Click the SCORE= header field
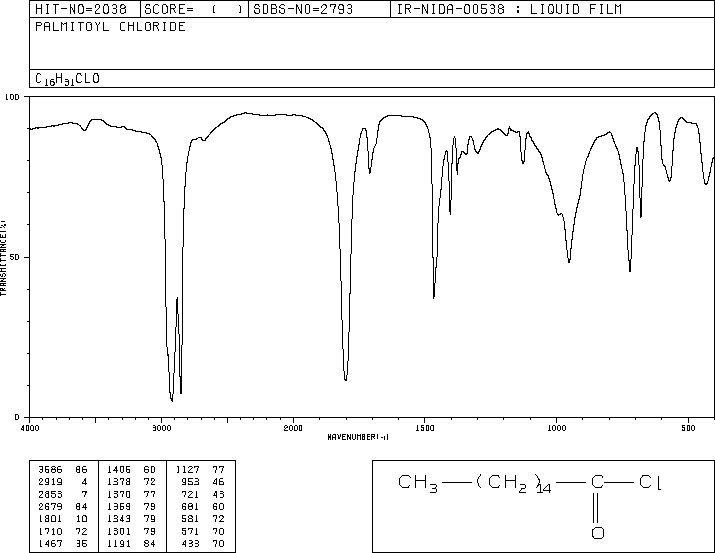The image size is (715, 553). pyautogui.click(x=193, y=9)
